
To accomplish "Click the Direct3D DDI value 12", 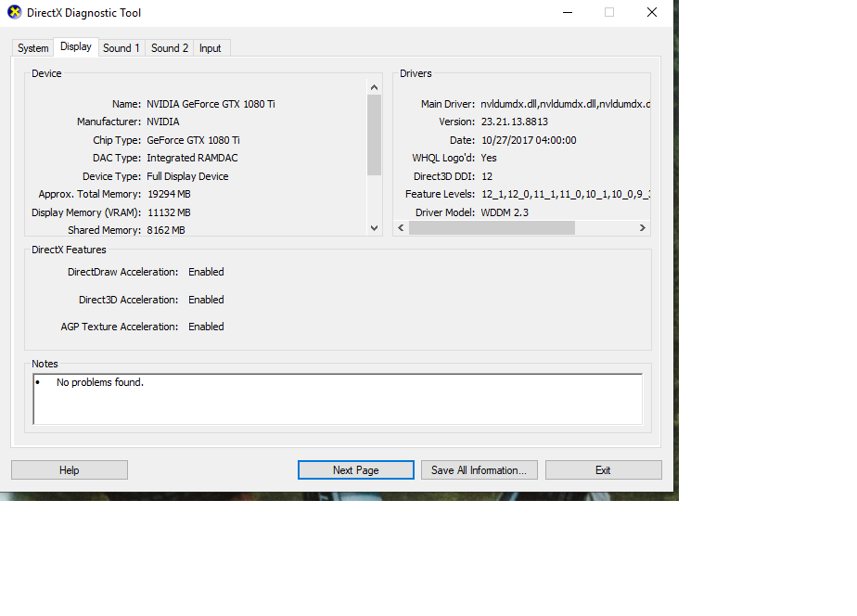I will pyautogui.click(x=487, y=176).
